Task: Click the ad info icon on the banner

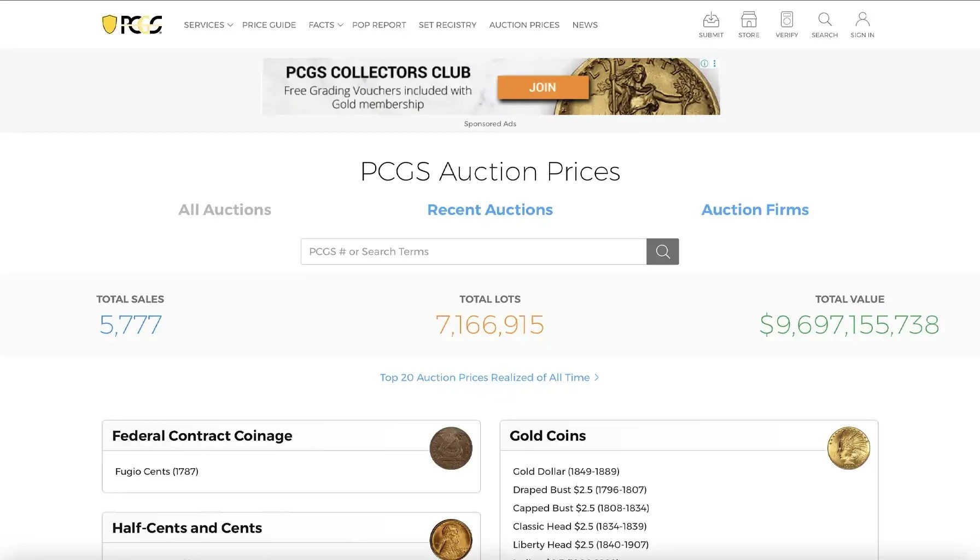Action: point(704,63)
